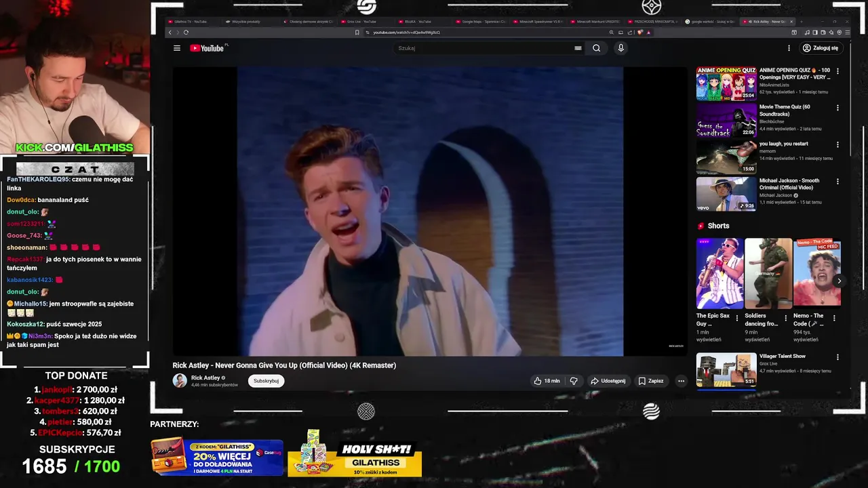This screenshot has width=868, height=488.
Task: Click the browser address bar URL
Action: pos(406,32)
